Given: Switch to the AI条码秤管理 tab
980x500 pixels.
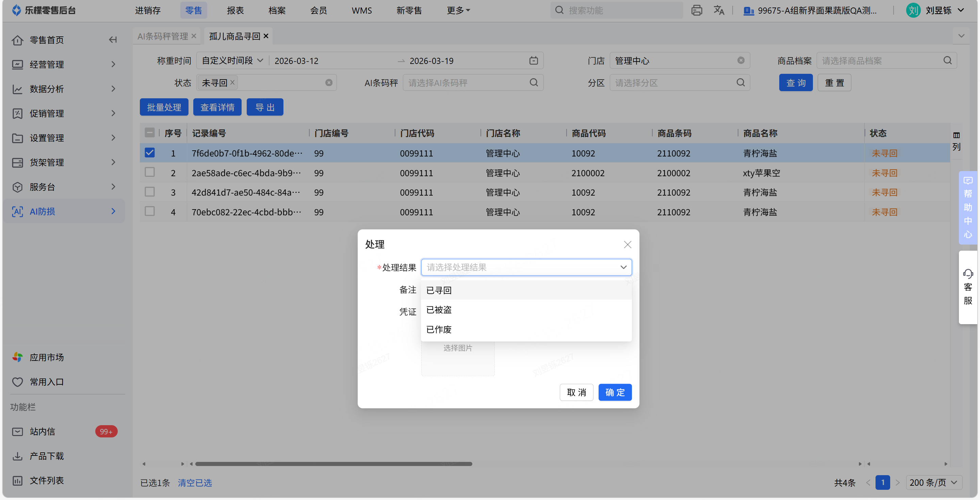Looking at the screenshot, I should [162, 36].
